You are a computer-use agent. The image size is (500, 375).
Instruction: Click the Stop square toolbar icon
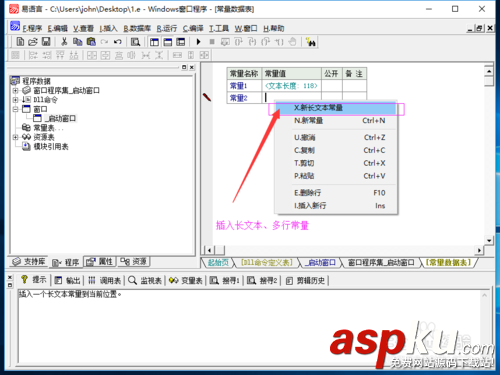coord(212,42)
